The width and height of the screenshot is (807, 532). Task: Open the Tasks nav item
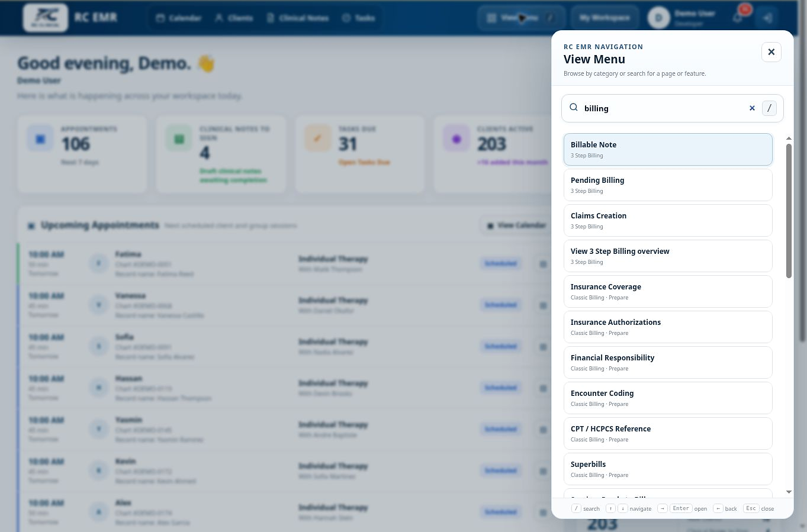pos(359,18)
